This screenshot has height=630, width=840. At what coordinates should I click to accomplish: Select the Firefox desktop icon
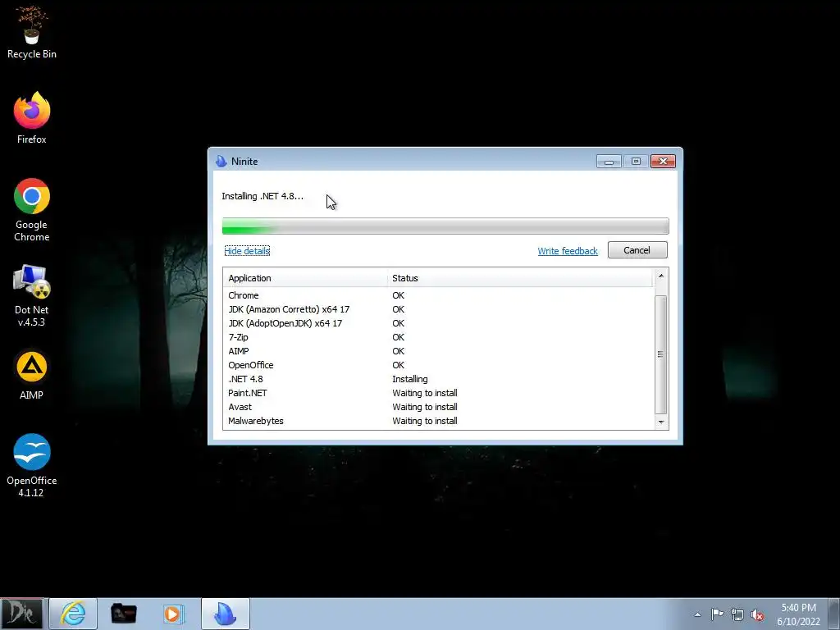pyautogui.click(x=32, y=118)
